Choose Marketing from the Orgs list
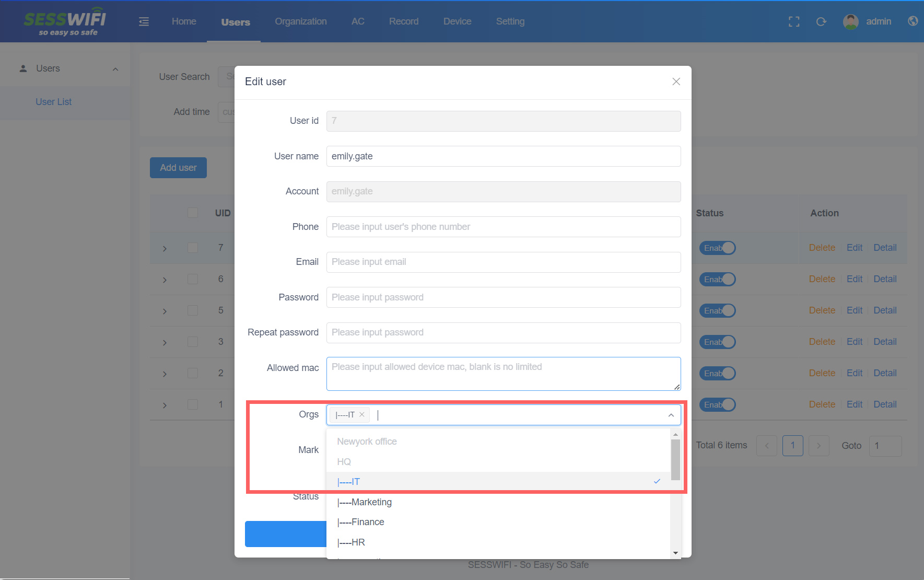The width and height of the screenshot is (924, 580). pos(498,502)
